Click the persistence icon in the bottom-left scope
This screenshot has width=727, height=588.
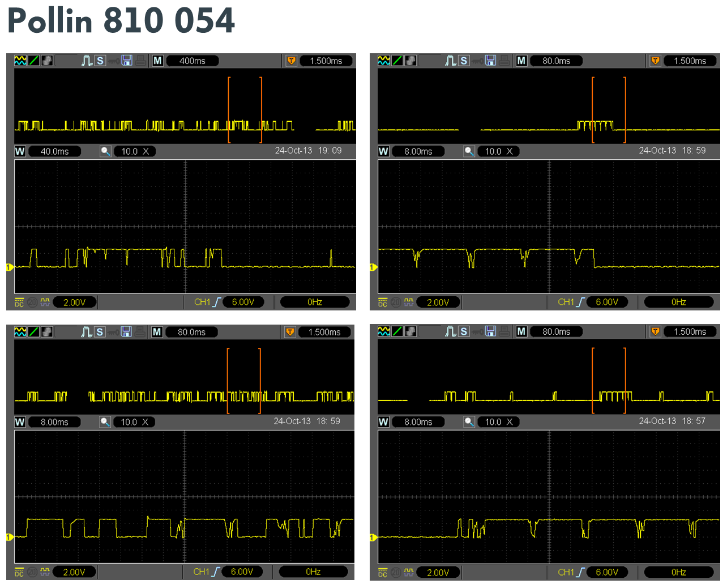(x=48, y=332)
